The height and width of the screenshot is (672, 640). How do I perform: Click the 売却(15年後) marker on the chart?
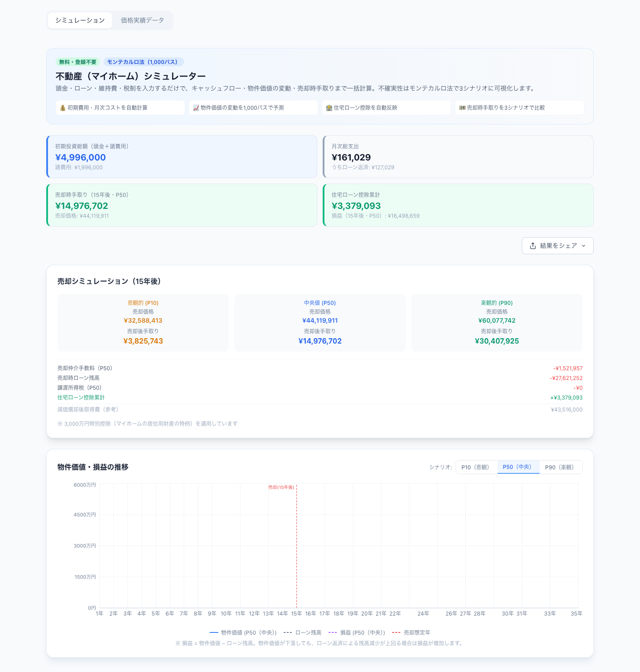point(281,488)
